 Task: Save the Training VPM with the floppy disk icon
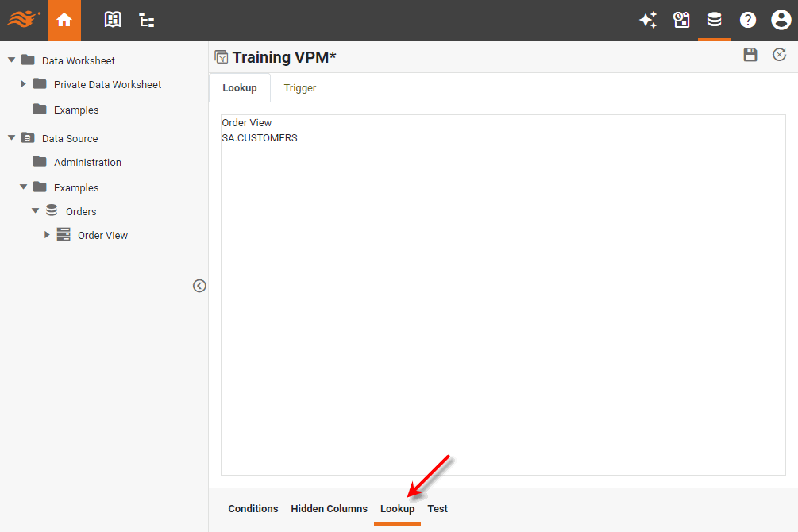click(750, 56)
